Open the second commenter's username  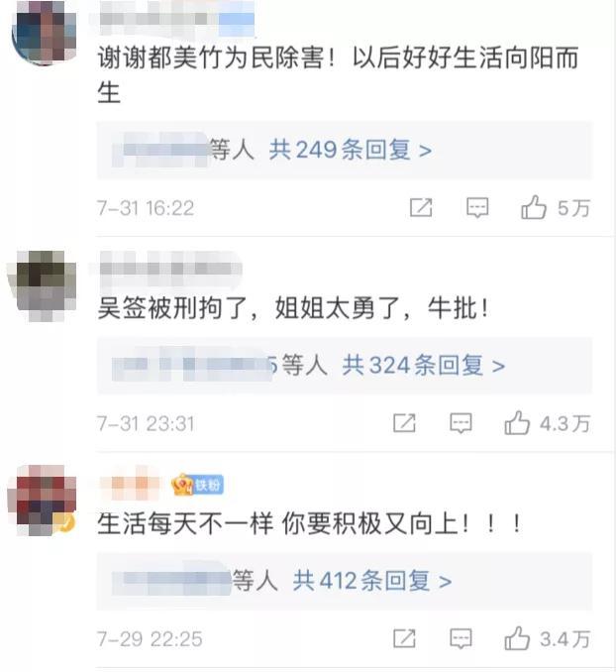170,269
